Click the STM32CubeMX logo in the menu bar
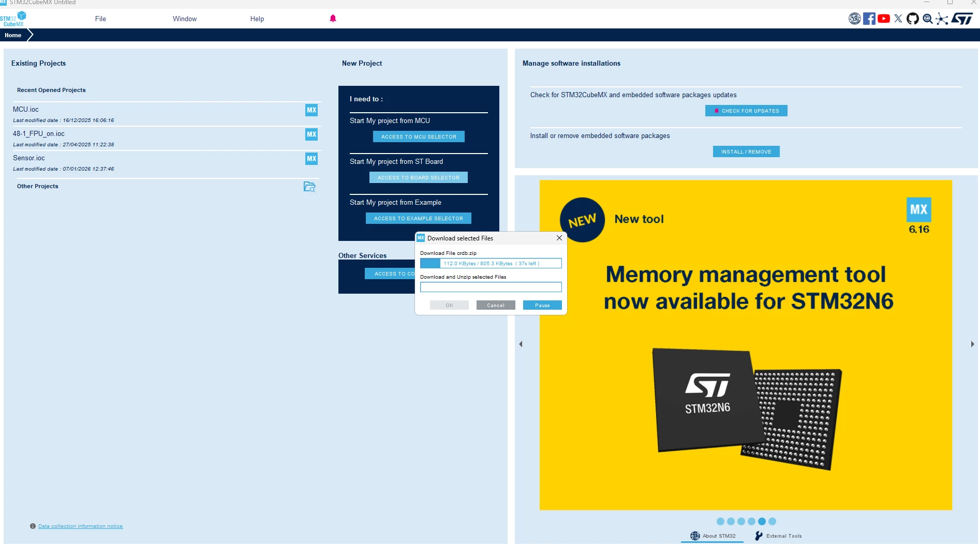Viewport: 980px width, 547px height. pos(13,19)
